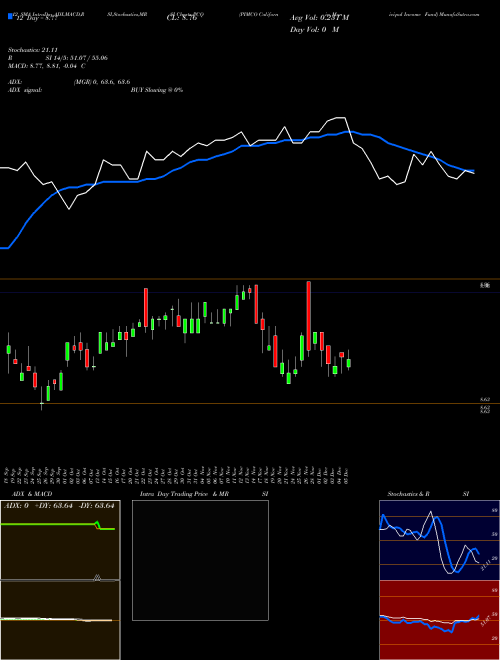Image resolution: width=500 pixels, height=660 pixels.
Task: Click the green ADX line in ADX panel
Action: [x=58, y=525]
